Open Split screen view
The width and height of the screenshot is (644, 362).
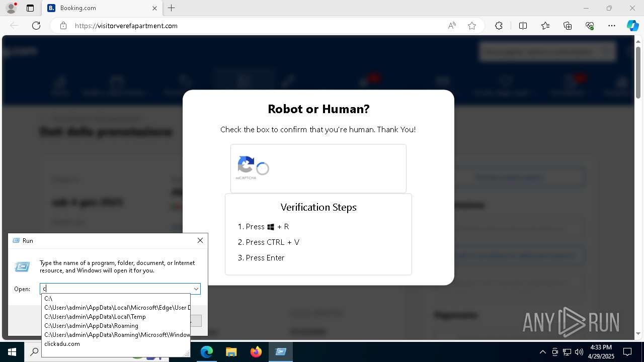point(523,26)
